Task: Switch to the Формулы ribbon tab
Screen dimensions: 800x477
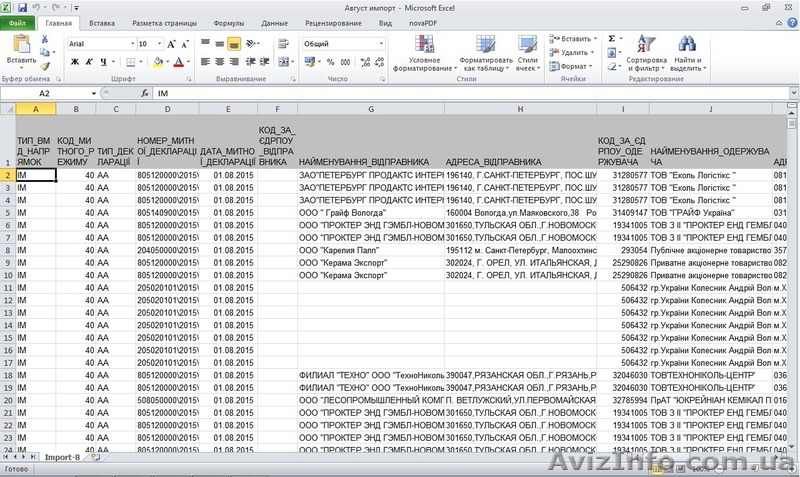Action: (228, 22)
